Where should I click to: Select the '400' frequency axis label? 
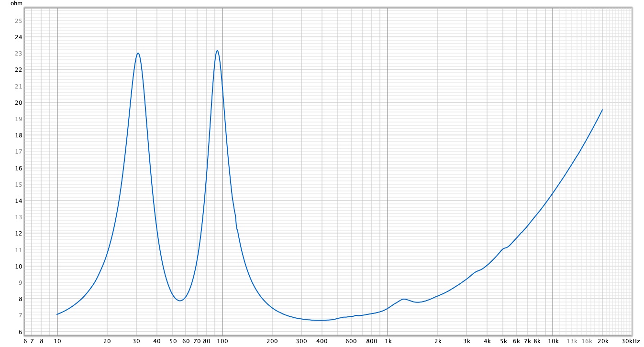(x=322, y=341)
